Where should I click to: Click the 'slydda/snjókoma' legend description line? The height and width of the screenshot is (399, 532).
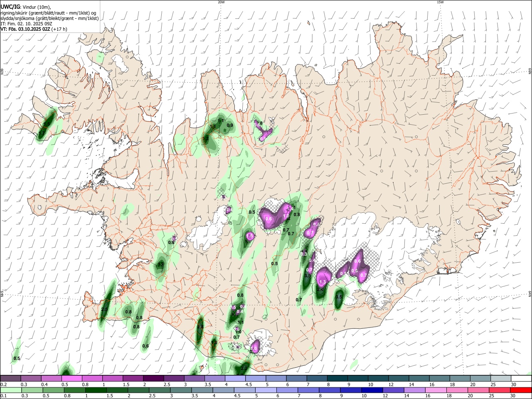click(49, 18)
